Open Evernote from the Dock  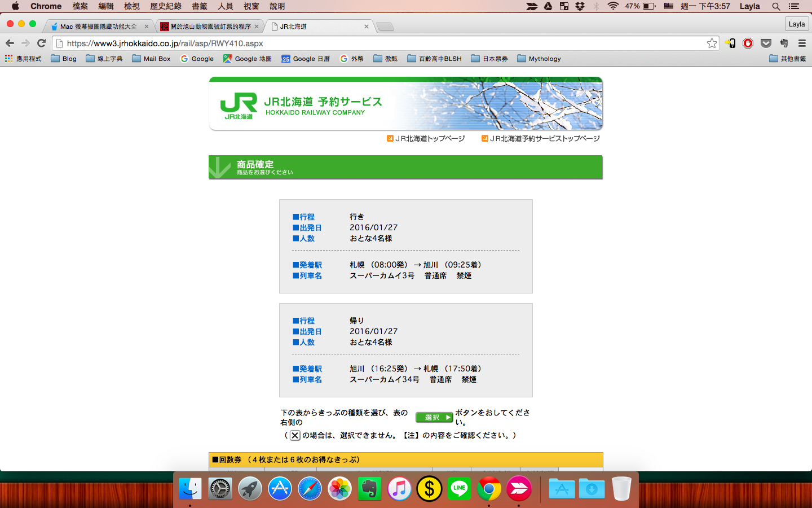coord(369,489)
